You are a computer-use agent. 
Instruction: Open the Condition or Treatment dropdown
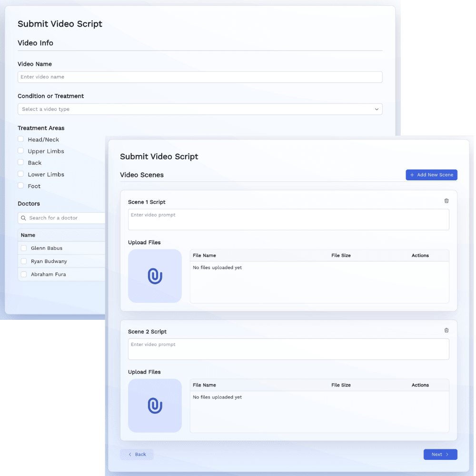[200, 109]
